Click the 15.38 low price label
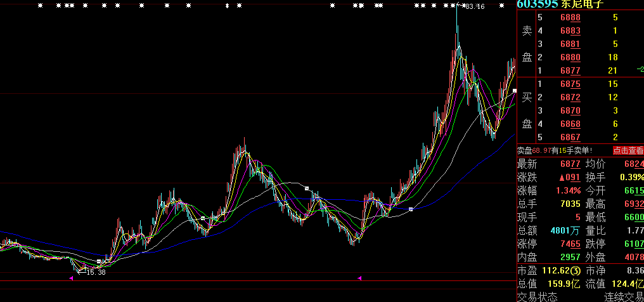 [x=95, y=272]
